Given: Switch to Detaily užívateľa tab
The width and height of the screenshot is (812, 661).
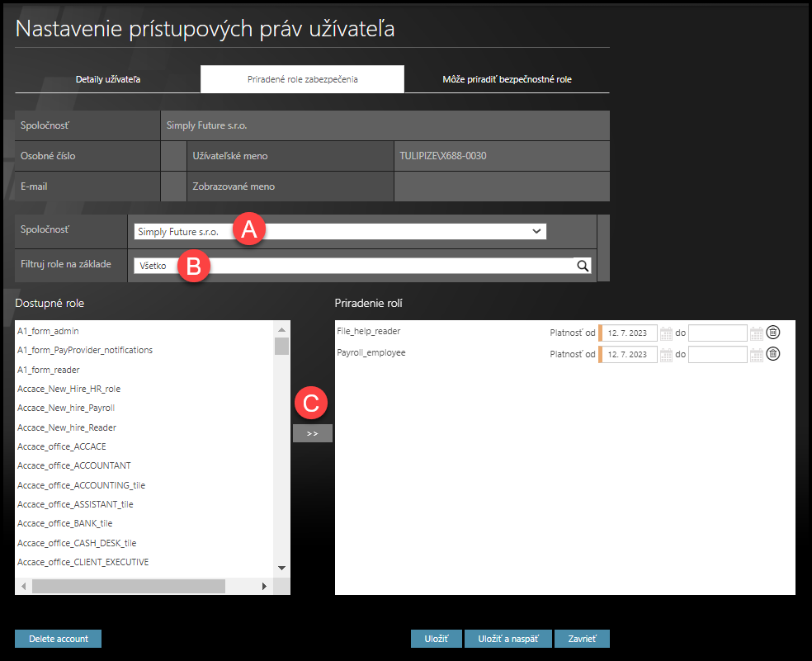Looking at the screenshot, I should 108,79.
